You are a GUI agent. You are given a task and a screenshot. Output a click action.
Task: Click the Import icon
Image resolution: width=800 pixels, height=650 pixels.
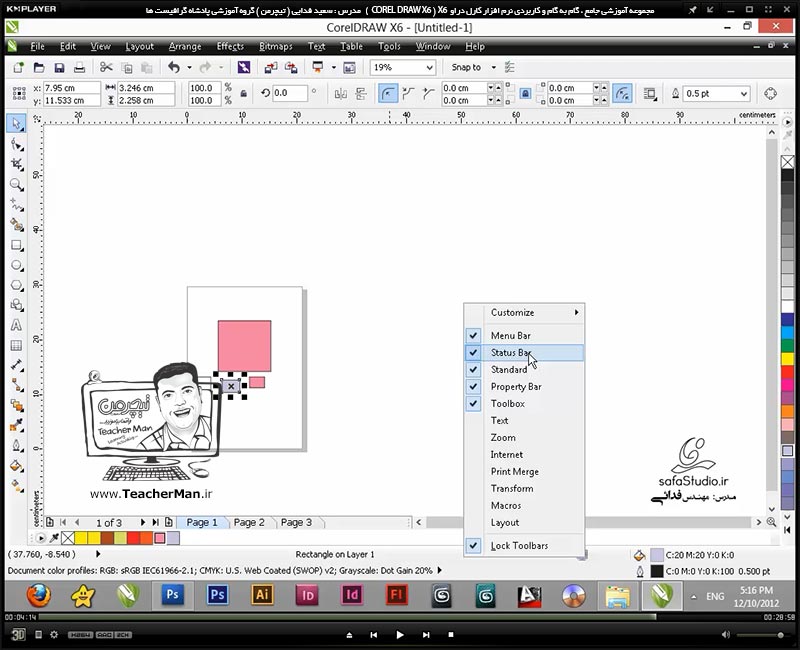(x=271, y=67)
